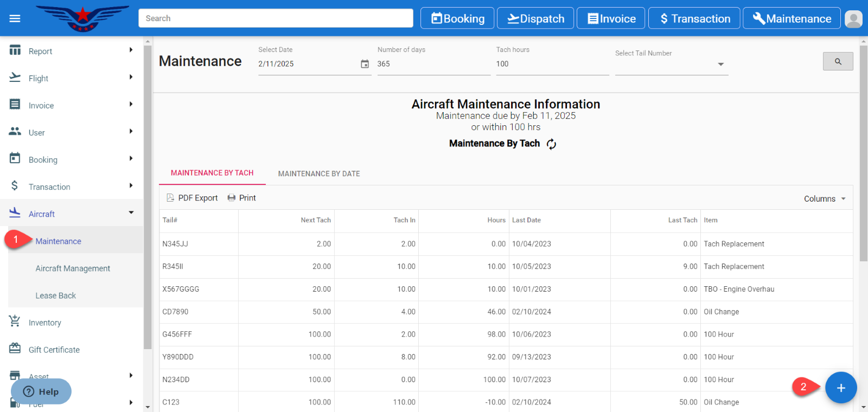Click the Help button
Image resolution: width=868 pixels, height=412 pixels.
click(x=41, y=391)
